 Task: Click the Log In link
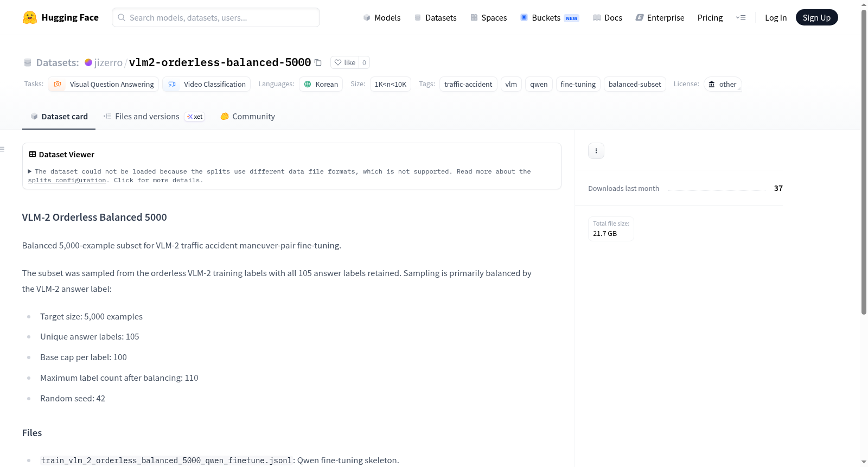point(776,17)
